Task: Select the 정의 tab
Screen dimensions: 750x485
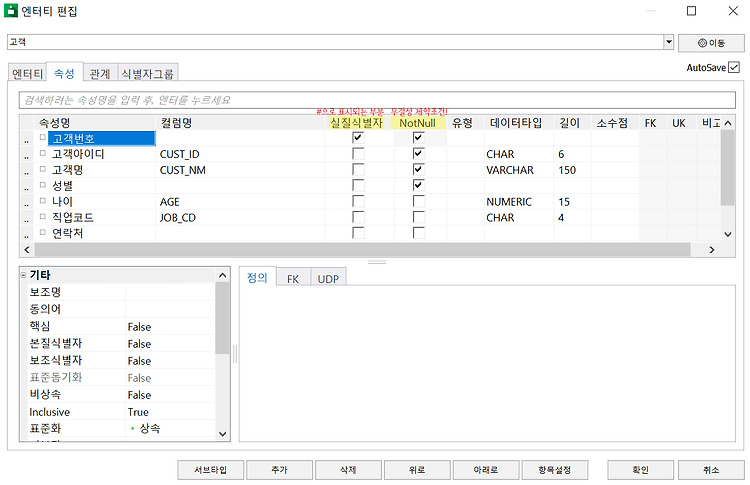Action: pyautogui.click(x=257, y=277)
